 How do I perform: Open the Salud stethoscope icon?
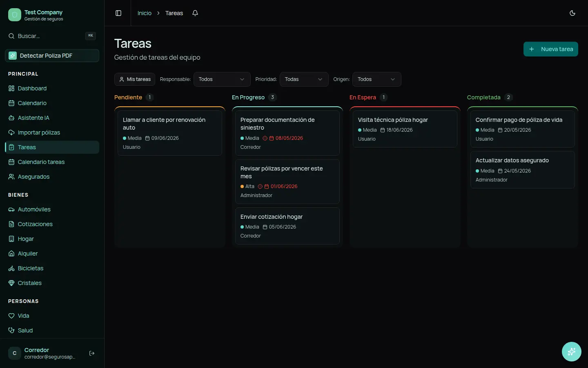coord(11,330)
